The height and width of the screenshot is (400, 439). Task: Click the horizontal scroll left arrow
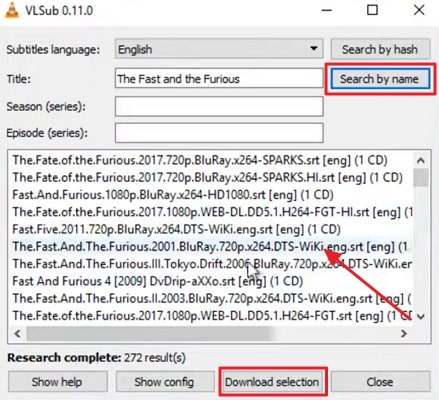tap(17, 333)
